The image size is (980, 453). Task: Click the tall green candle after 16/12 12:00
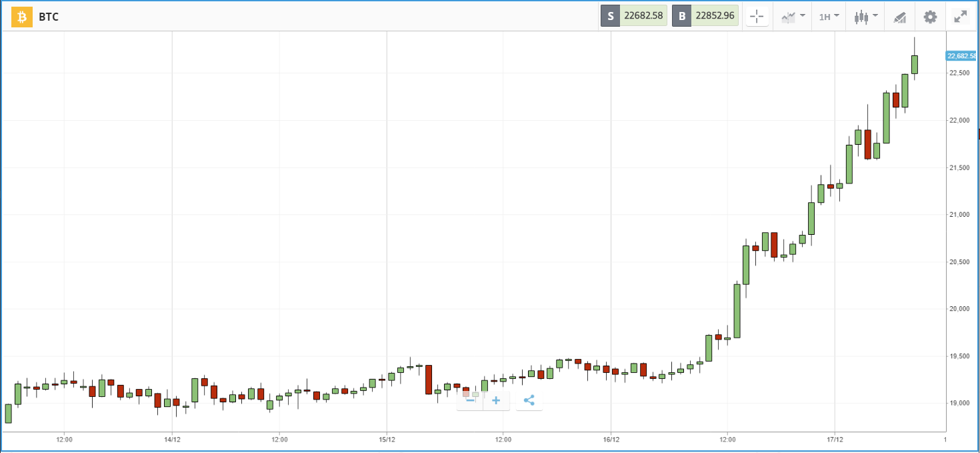(737, 311)
